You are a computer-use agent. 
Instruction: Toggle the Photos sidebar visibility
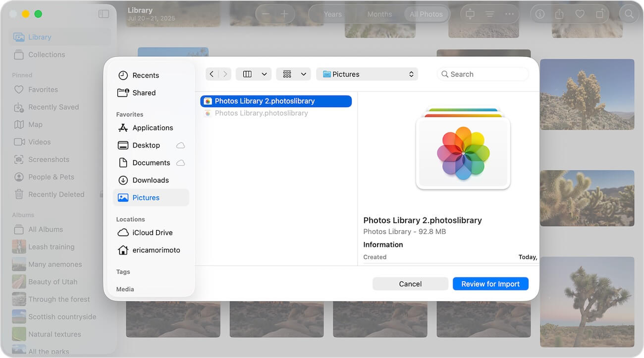click(104, 14)
